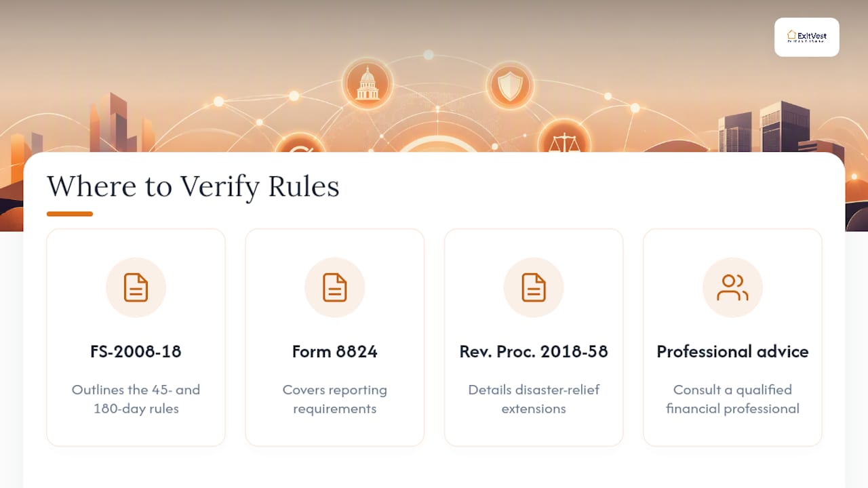Click the capitol building icon in banner
Screen dimensions: 868x488
click(368, 84)
